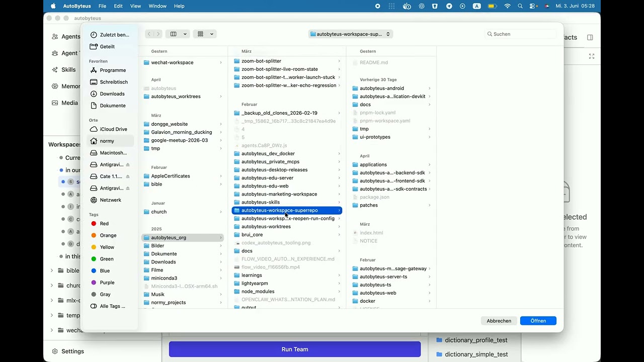Select the autobyteus-android folder
Viewport: 644px width, 362px height.
[391, 88]
